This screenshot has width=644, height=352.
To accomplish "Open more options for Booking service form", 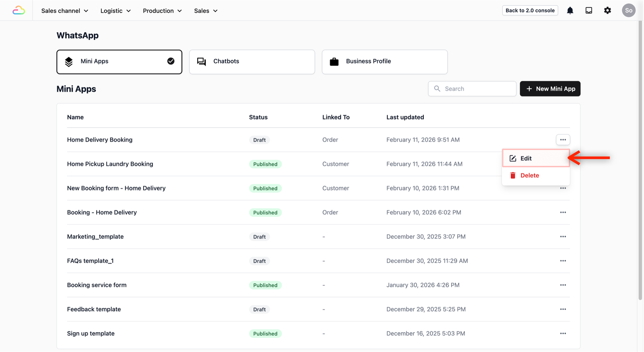I will (563, 285).
